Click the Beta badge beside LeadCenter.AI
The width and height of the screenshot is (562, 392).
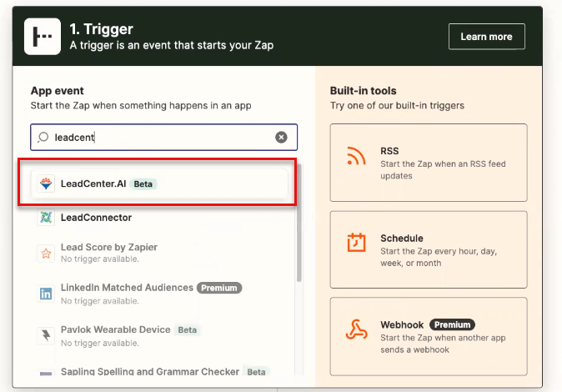pos(143,184)
